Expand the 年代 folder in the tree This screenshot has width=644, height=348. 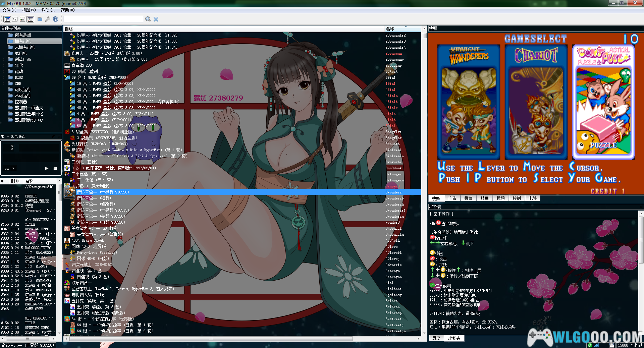pos(3,65)
